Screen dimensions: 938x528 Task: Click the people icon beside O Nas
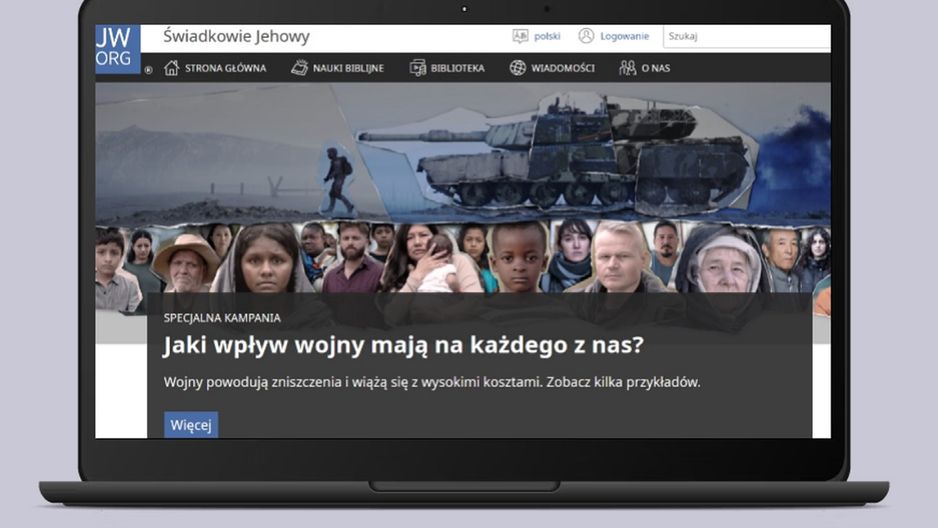[x=628, y=68]
